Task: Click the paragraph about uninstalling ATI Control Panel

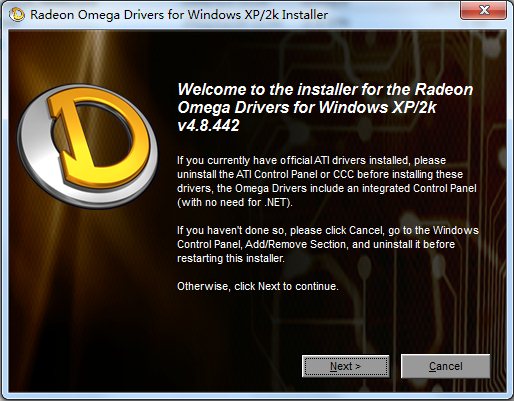Action: point(327,181)
